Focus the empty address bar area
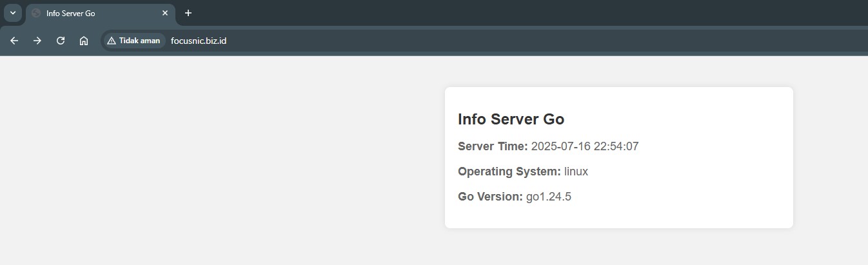Image resolution: width=868 pixels, height=265 pixels. click(516, 41)
